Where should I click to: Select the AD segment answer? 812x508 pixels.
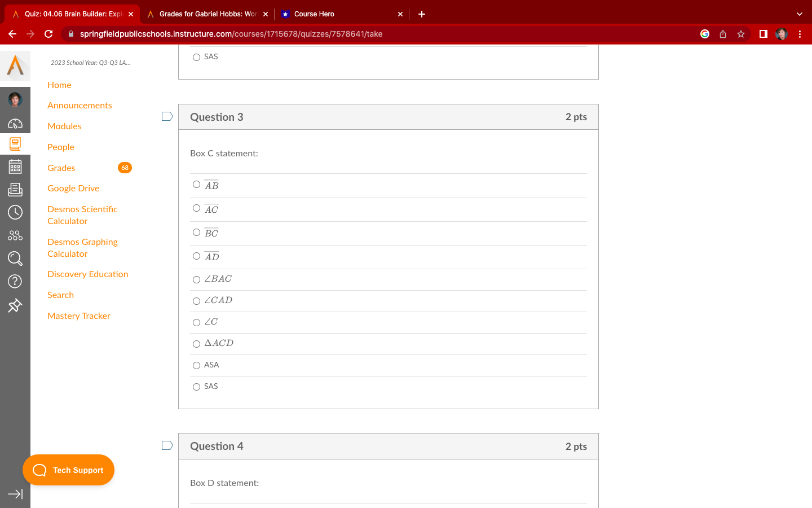point(196,256)
